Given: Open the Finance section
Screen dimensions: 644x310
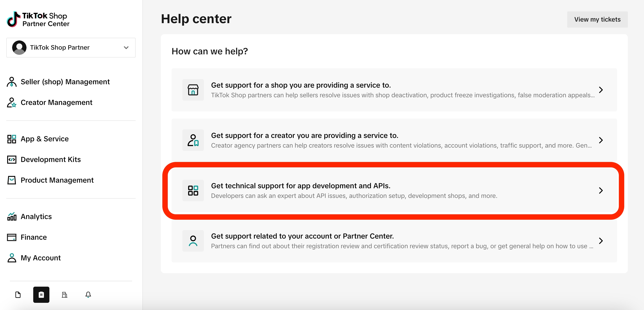Looking at the screenshot, I should (34, 237).
